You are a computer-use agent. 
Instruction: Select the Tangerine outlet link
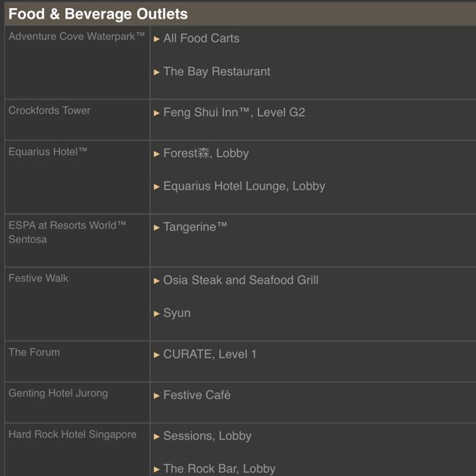[195, 227]
